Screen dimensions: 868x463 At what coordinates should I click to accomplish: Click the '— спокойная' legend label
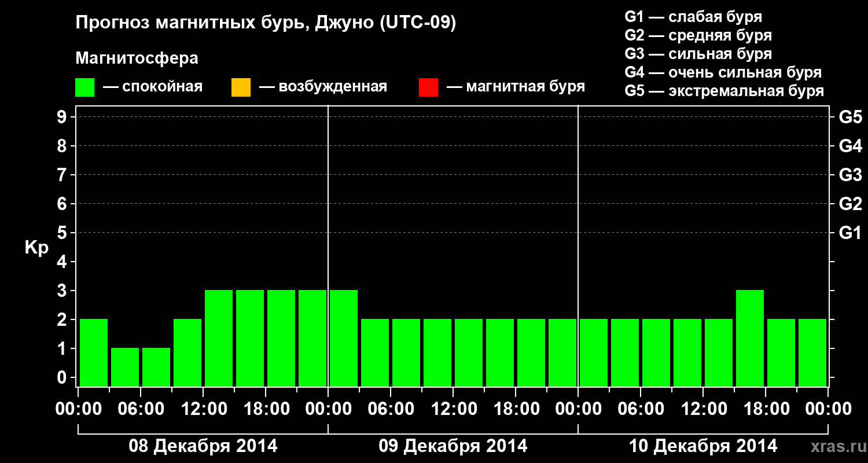coord(153,87)
